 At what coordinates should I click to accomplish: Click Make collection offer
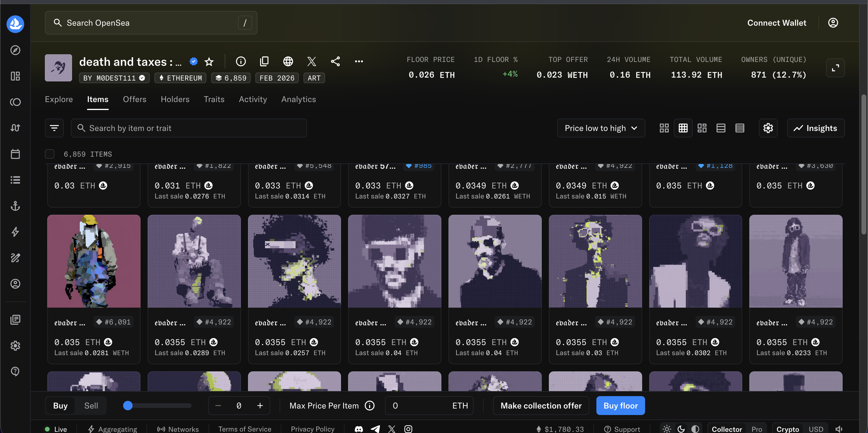pyautogui.click(x=541, y=405)
